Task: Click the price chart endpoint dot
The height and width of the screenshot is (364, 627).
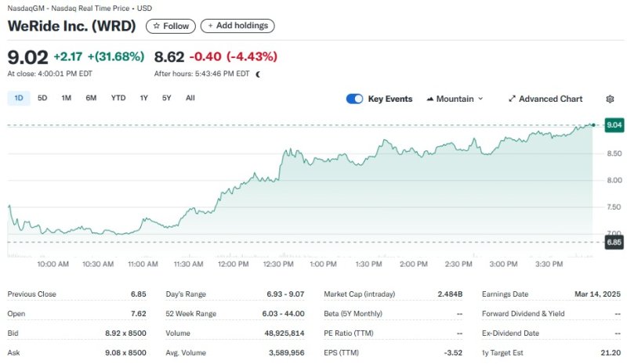Action: click(x=593, y=125)
